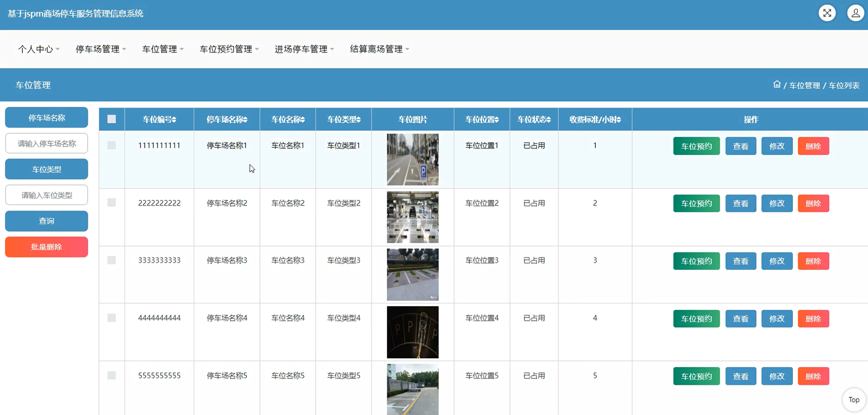The image size is (868, 415).
Task: Click 修改 for row 车位名称4
Action: [x=777, y=319]
